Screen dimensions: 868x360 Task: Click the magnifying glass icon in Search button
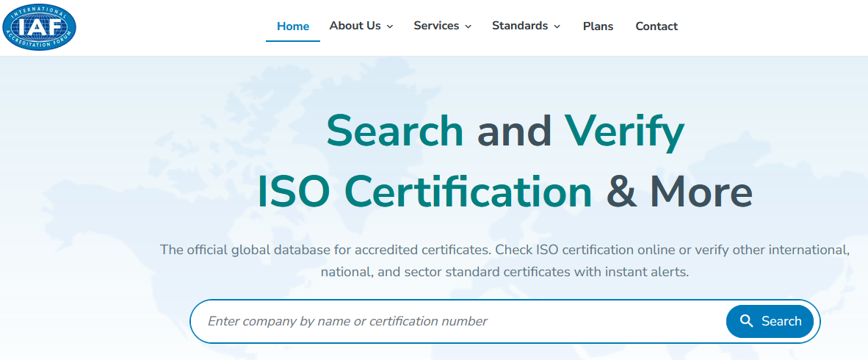coord(747,321)
